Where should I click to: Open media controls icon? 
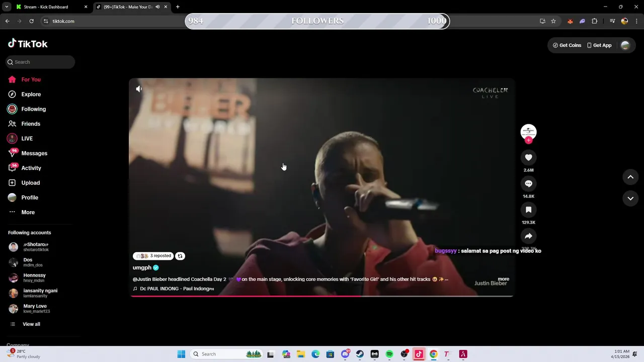[x=612, y=21]
